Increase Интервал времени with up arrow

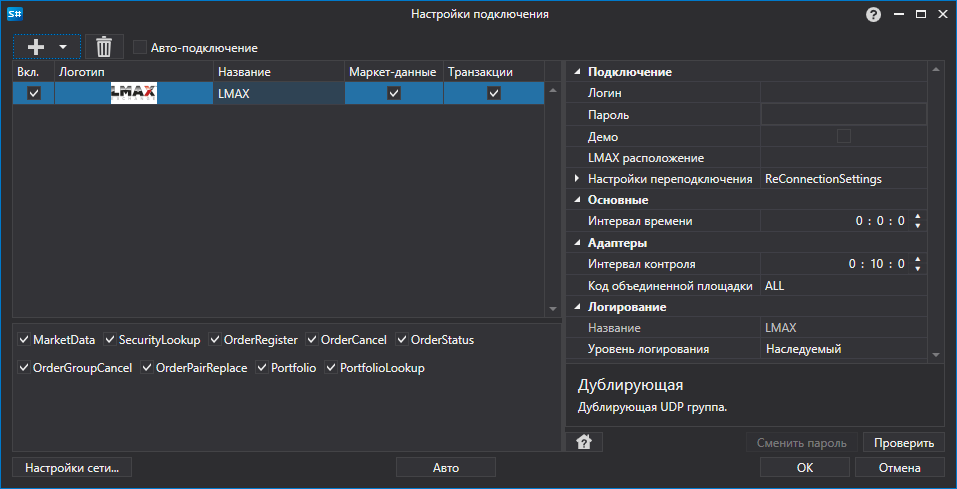coord(917,217)
